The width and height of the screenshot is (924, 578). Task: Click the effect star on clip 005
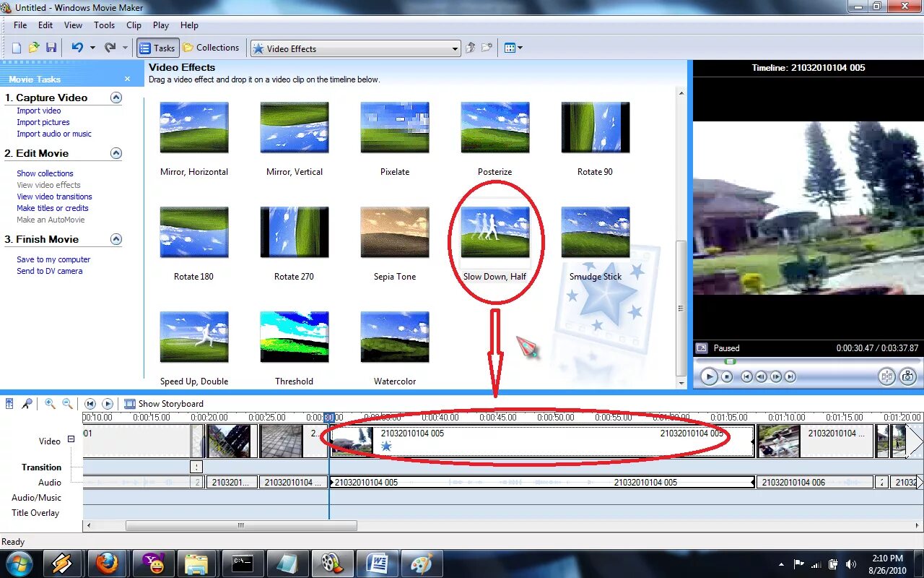tap(386, 446)
